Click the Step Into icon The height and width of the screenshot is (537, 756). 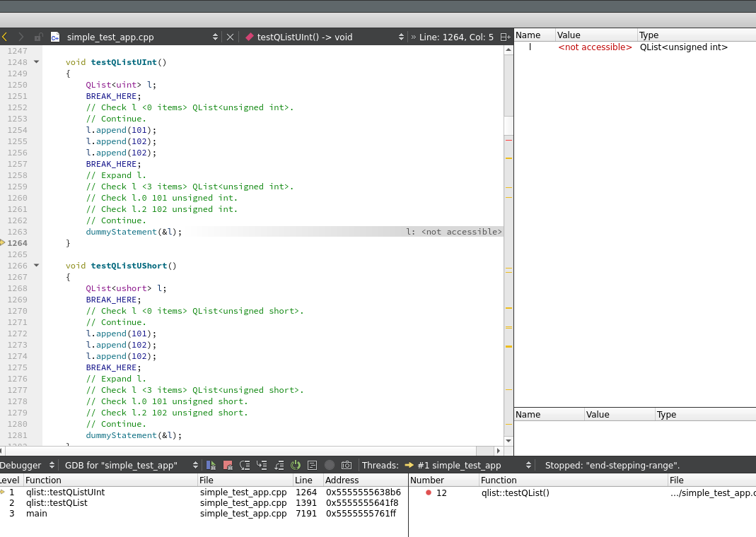262,466
